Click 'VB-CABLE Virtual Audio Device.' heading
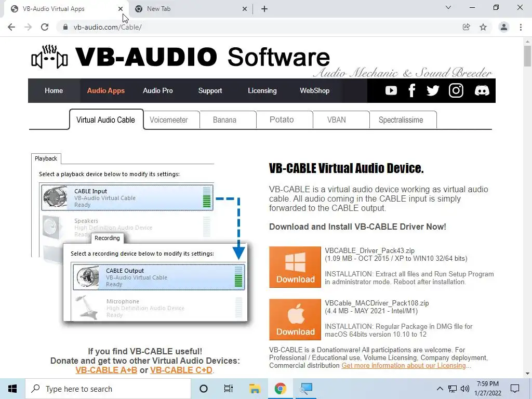The image size is (532, 399). point(346,168)
